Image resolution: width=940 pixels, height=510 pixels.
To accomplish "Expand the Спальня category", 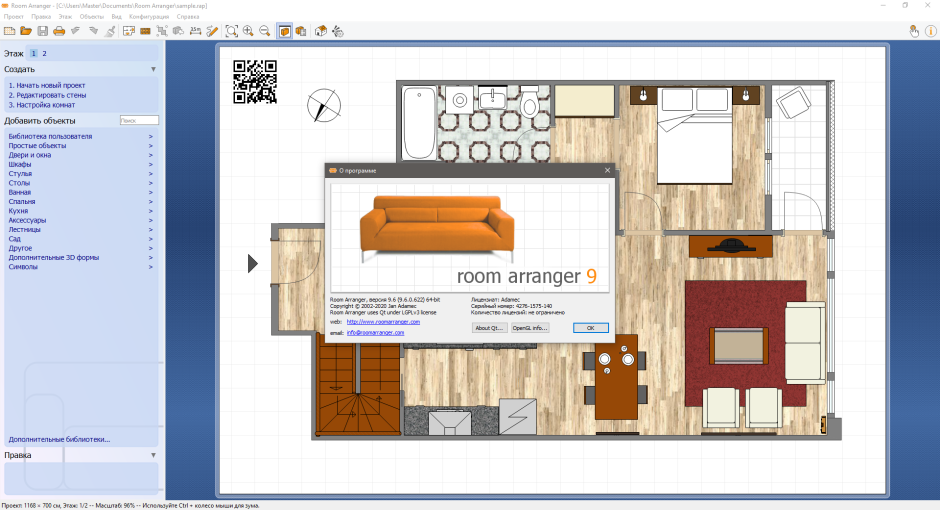I will click(80, 202).
